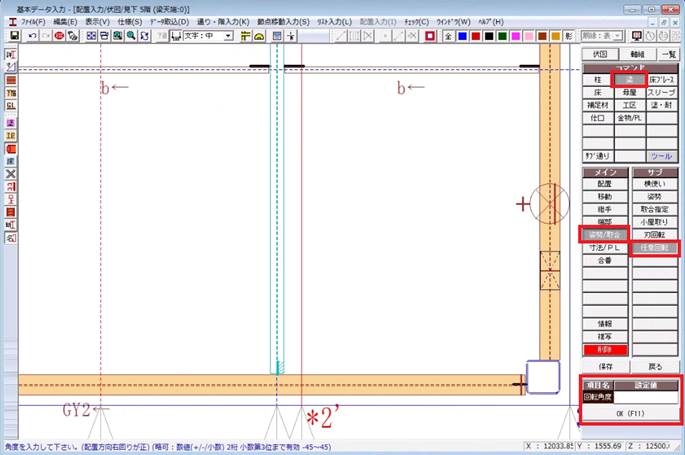Click the red X icon in left sidebar
The height and width of the screenshot is (455, 685).
(x=11, y=174)
